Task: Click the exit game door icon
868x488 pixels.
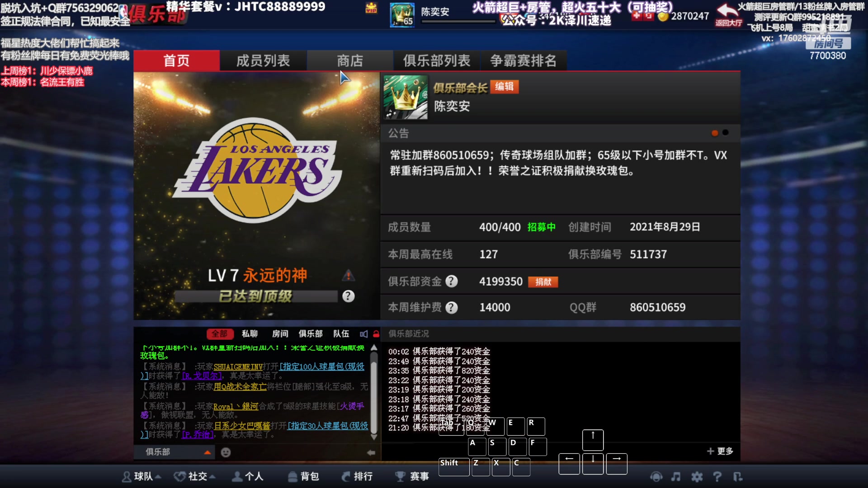Action: 737,477
